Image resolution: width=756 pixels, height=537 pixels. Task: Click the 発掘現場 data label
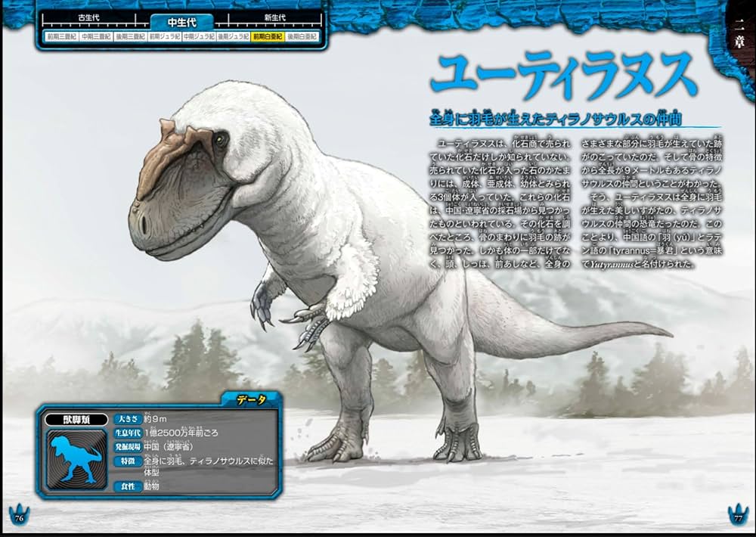click(x=126, y=446)
